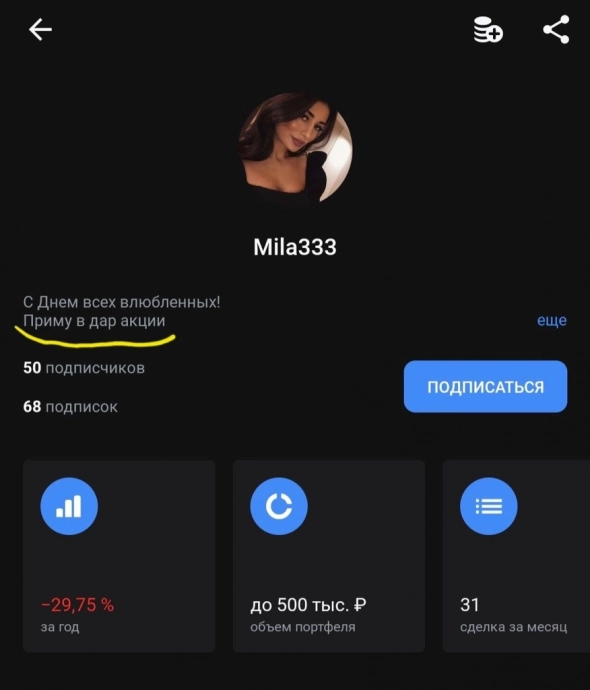Tap the portfolio volume donut icon
590x690 pixels.
tap(279, 506)
